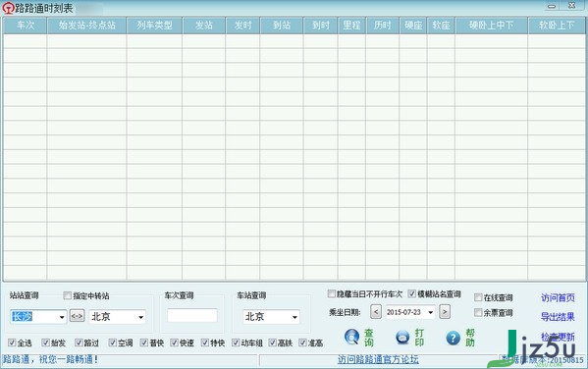This screenshot has width=588, height=369.
Task: Swap stations with the <-> button
Action: click(77, 316)
